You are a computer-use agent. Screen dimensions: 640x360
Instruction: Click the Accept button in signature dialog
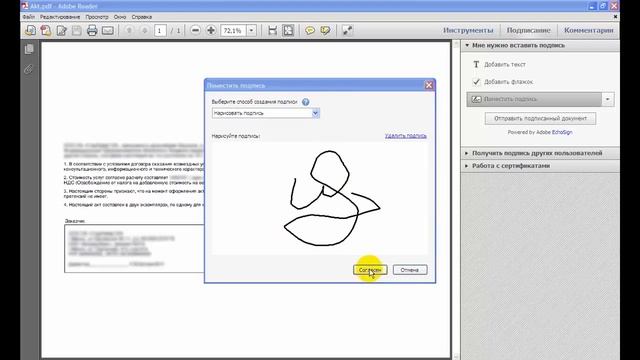[370, 270]
